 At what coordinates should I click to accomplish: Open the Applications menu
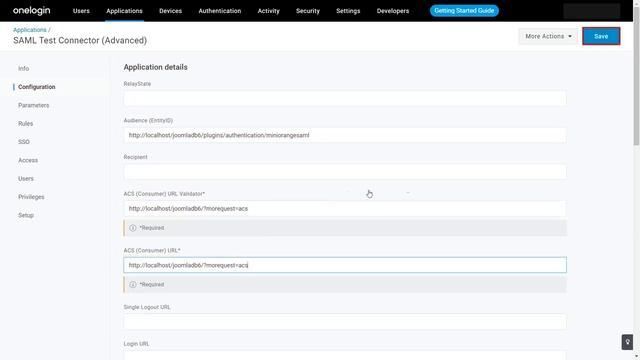[124, 11]
